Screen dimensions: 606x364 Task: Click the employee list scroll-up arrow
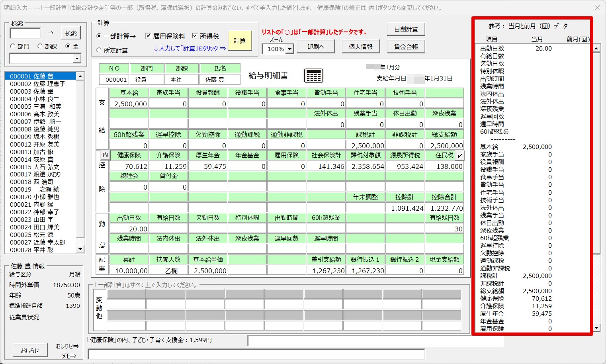[80, 76]
